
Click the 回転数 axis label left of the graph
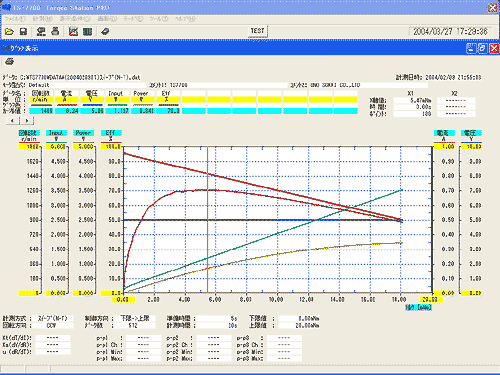point(29,133)
